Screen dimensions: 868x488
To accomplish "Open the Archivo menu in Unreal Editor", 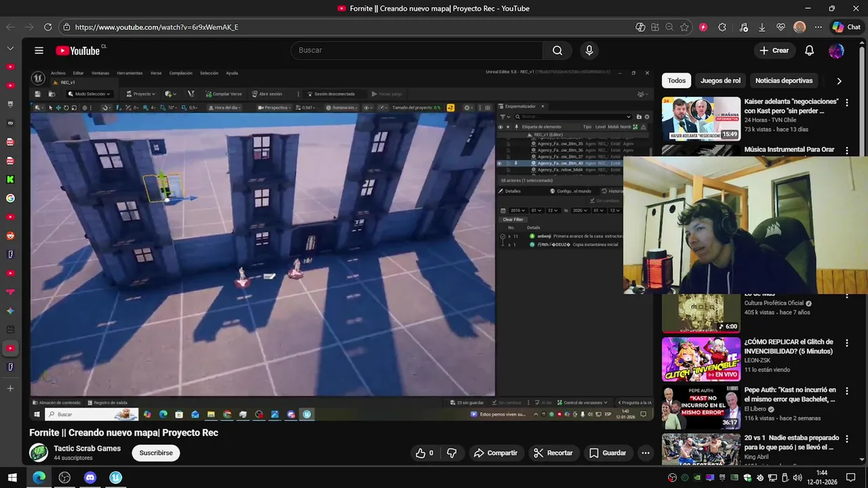I will click(58, 73).
